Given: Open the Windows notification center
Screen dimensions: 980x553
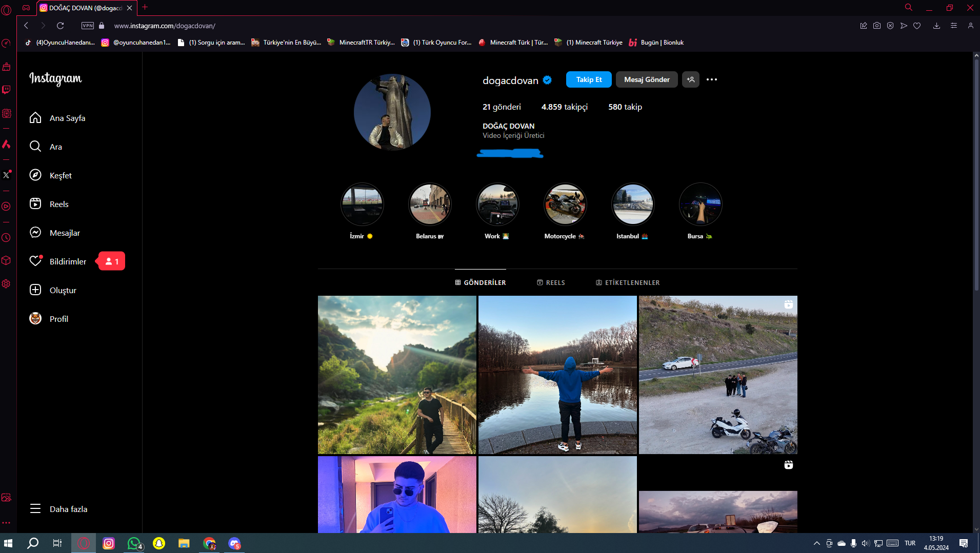Looking at the screenshot, I should 964,543.
